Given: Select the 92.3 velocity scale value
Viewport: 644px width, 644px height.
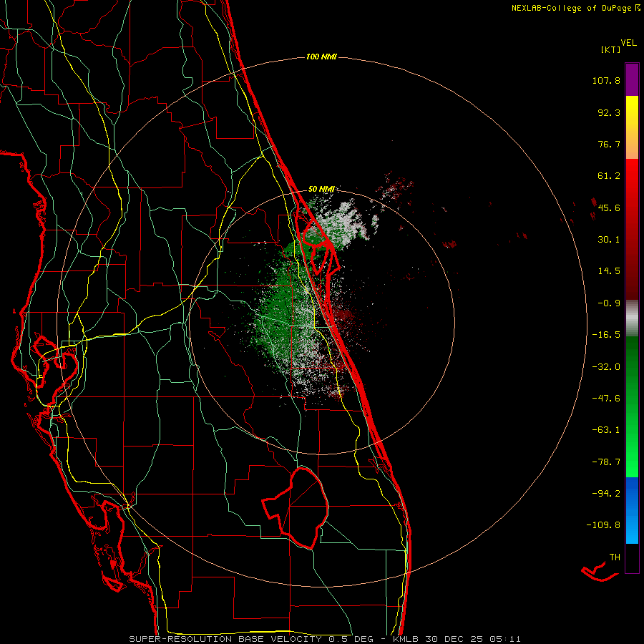Looking at the screenshot, I should [x=609, y=112].
